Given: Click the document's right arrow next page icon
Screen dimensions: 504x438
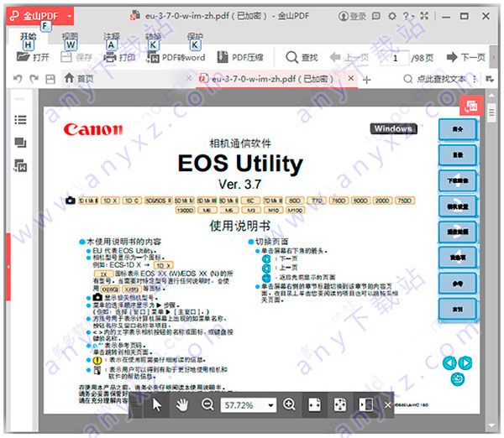Looking at the screenshot, I should pos(465,362).
